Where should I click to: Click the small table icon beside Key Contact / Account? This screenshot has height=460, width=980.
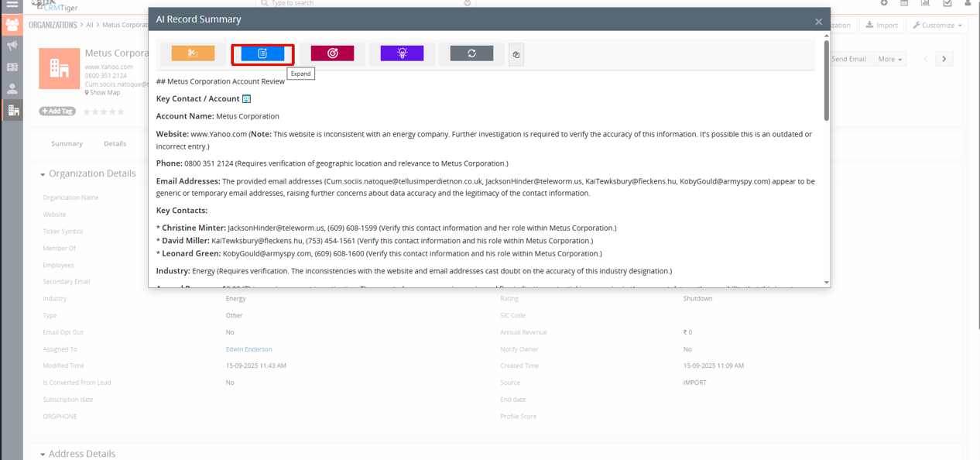tap(247, 99)
